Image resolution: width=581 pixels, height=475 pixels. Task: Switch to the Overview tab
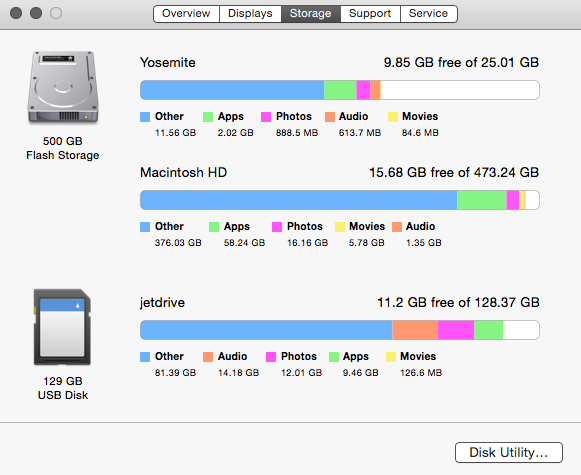coord(186,14)
